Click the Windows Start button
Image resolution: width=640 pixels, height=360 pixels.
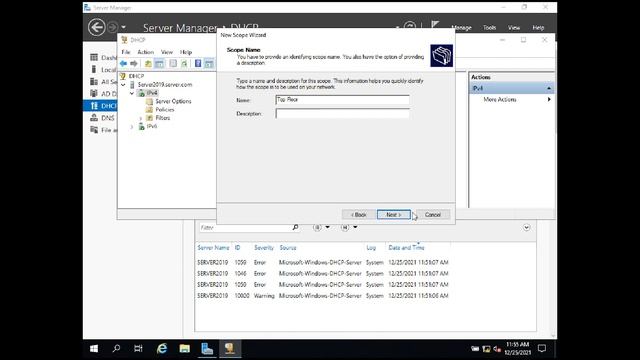(94, 349)
